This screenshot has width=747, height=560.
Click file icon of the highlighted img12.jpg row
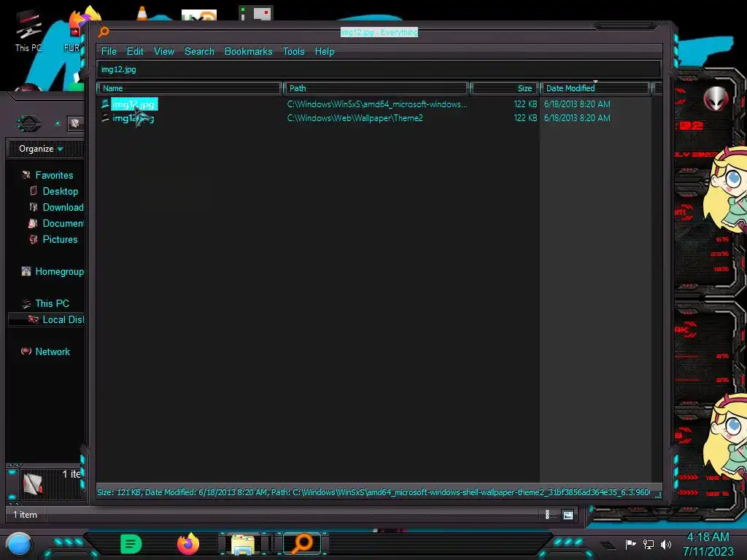pyautogui.click(x=105, y=104)
